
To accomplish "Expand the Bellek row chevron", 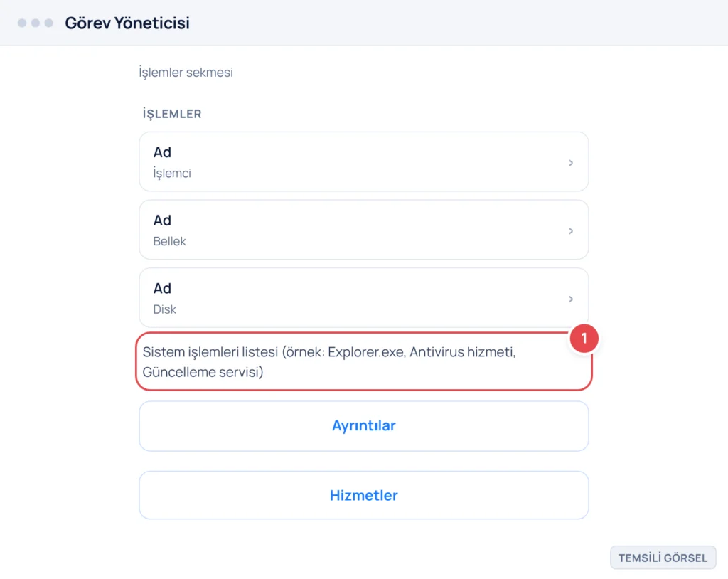I will click(571, 231).
